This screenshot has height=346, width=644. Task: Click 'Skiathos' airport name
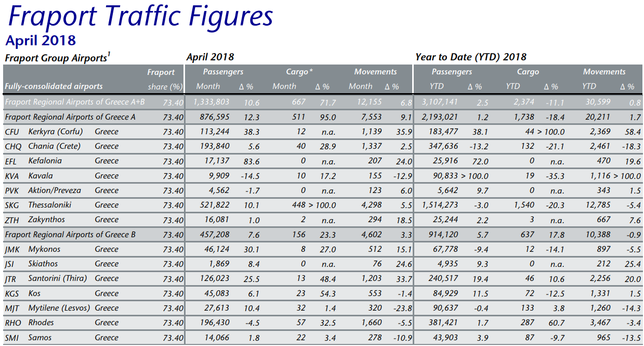coord(43,264)
